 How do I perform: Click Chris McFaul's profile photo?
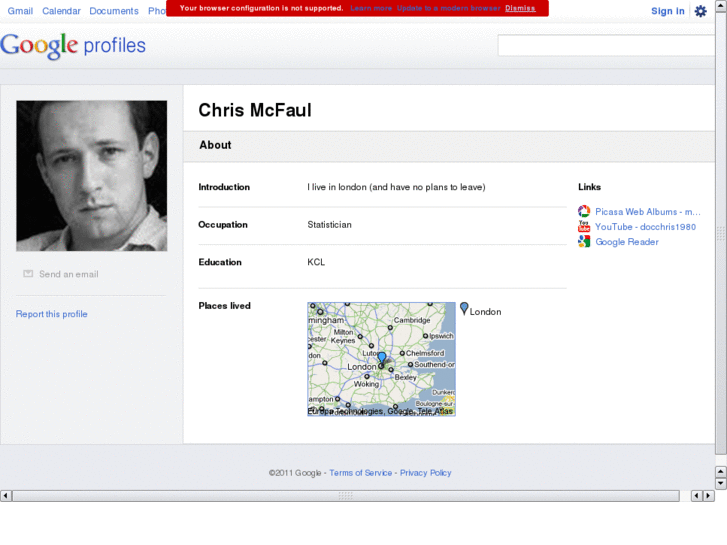click(92, 176)
